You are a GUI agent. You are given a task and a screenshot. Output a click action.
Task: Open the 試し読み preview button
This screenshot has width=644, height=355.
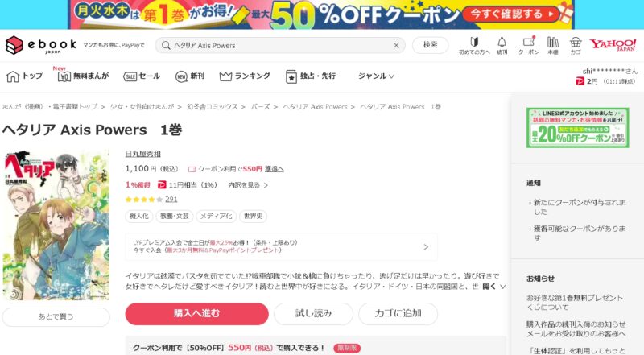click(x=313, y=313)
